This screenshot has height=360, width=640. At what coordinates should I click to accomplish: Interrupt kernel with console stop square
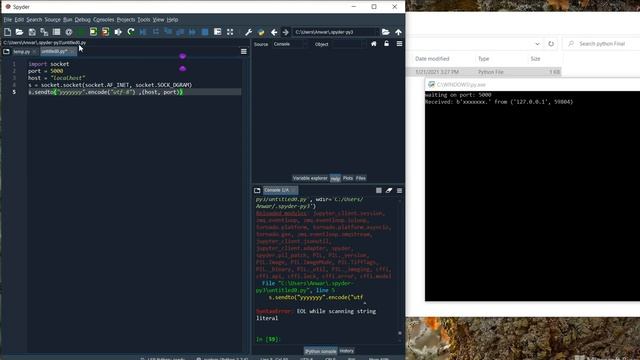[379, 190]
